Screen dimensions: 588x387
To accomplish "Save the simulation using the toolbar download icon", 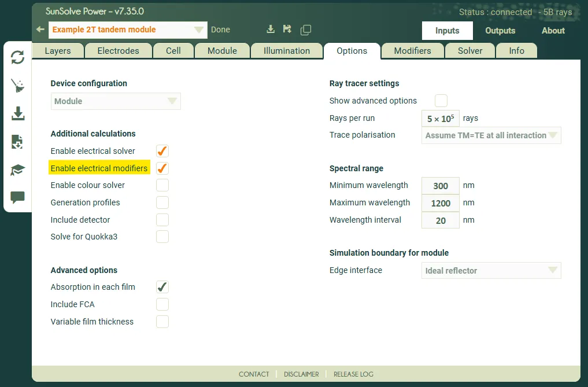I will pos(270,29).
